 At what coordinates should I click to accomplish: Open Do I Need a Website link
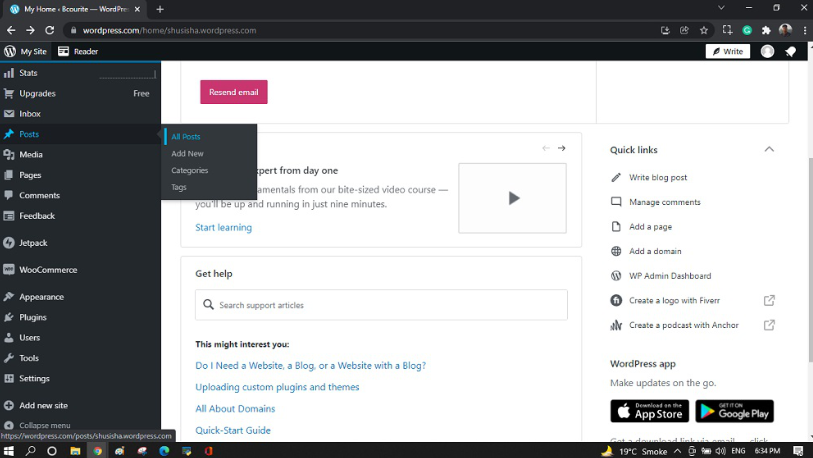tap(311, 366)
